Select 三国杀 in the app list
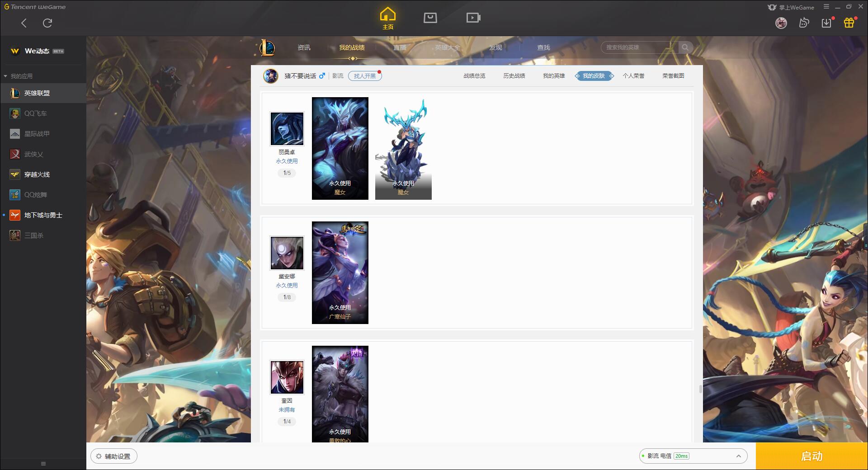 pyautogui.click(x=43, y=235)
